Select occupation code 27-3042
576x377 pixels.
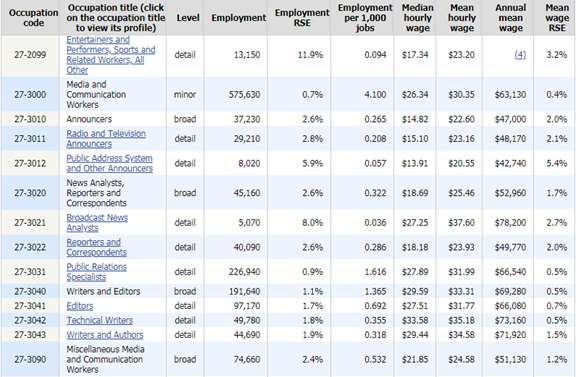[x=30, y=320]
